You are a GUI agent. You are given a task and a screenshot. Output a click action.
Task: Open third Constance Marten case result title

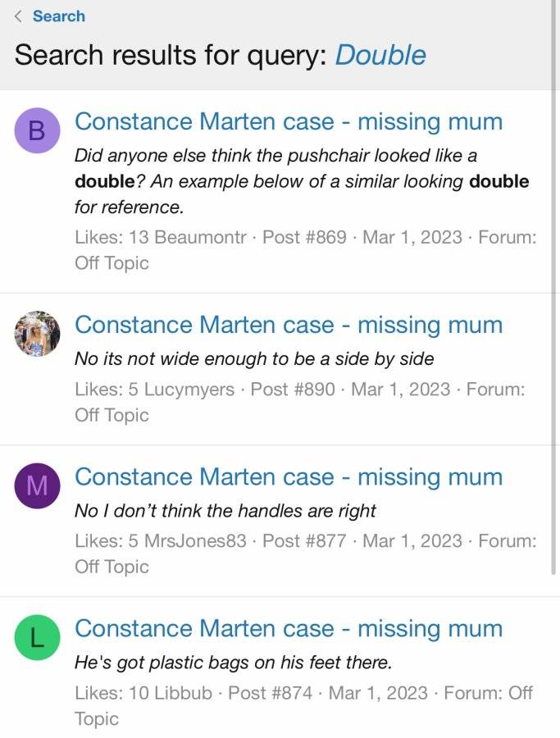(x=289, y=476)
